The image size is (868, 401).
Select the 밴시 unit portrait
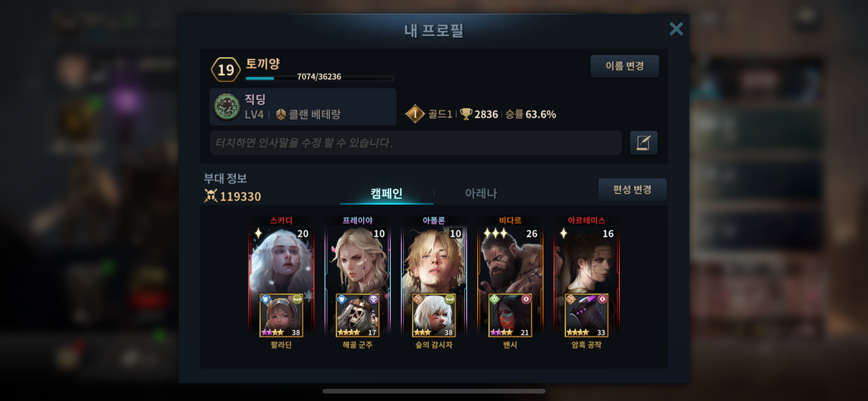[510, 315]
